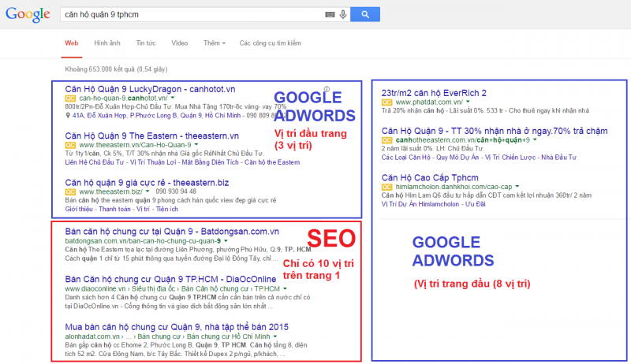This screenshot has height=364, width=631.
Task: Open 'Các Loại Căn Hộ' sitelink
Action: [x=405, y=158]
